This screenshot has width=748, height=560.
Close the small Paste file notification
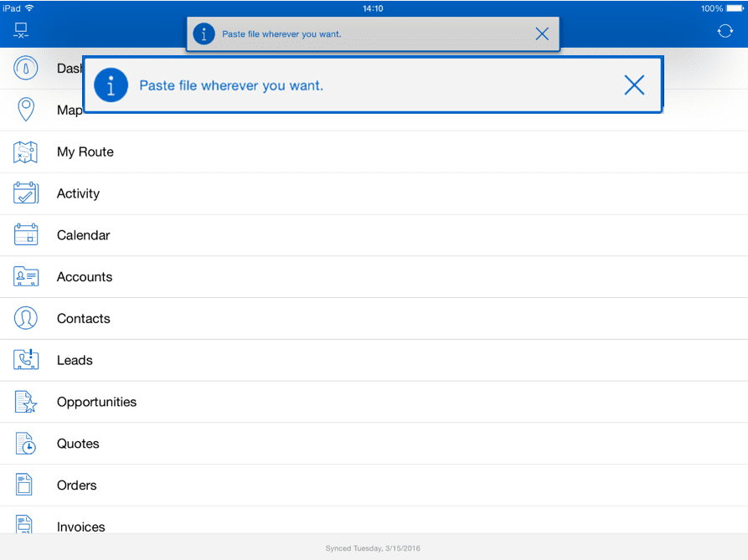[542, 33]
